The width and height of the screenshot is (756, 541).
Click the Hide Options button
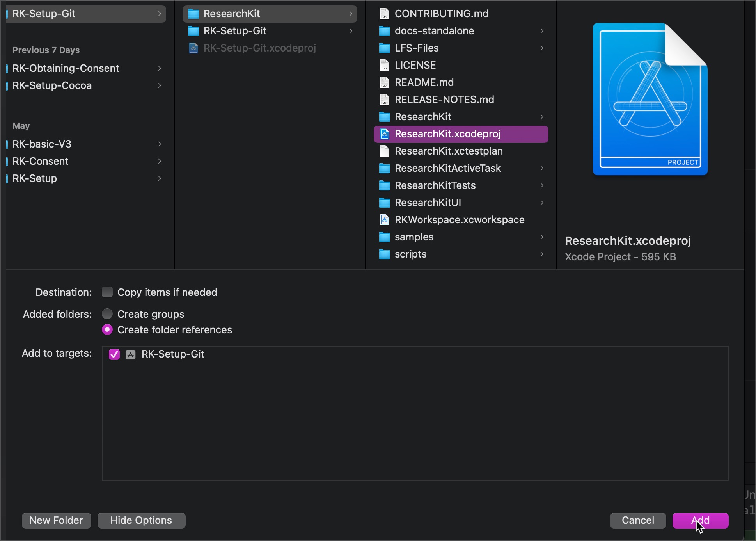pyautogui.click(x=141, y=520)
